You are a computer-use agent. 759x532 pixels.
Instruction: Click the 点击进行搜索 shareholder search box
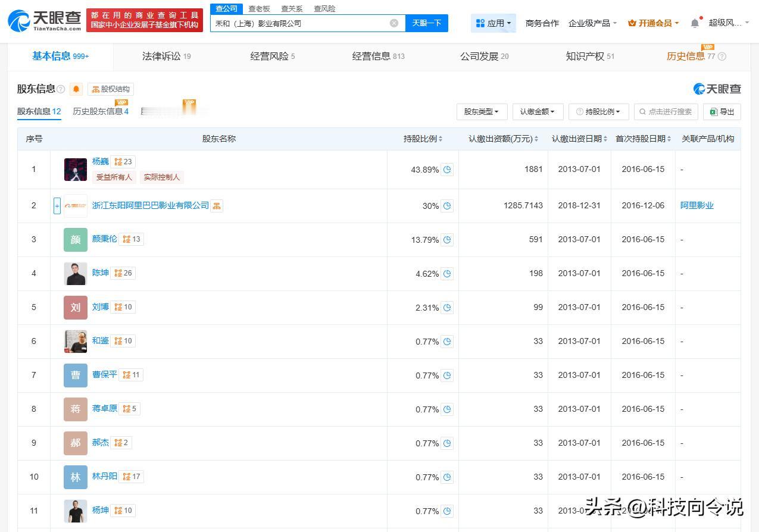click(666, 111)
